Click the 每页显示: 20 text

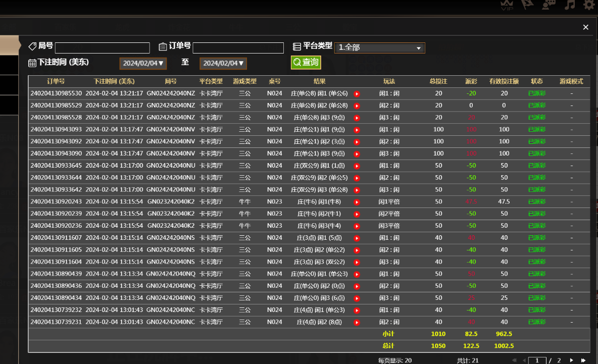pyautogui.click(x=395, y=360)
